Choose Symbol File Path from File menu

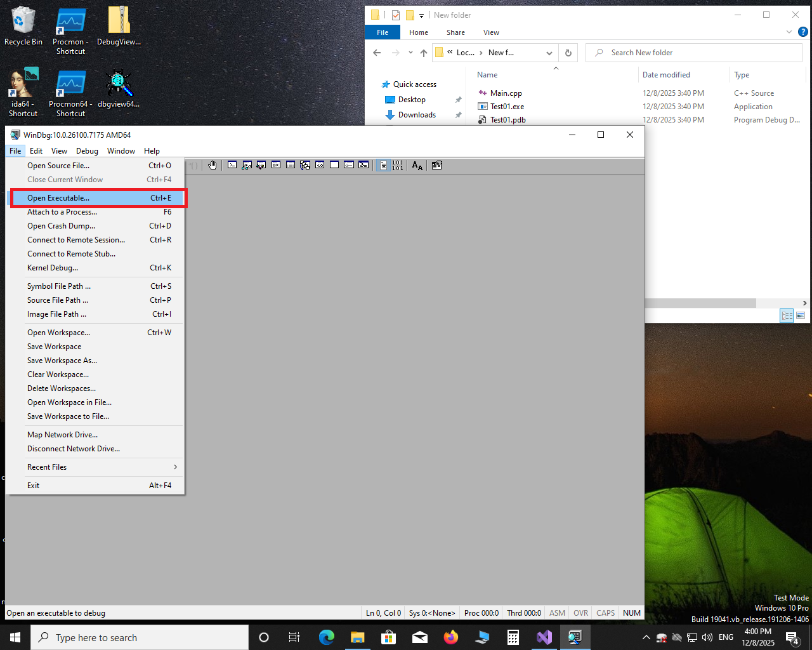click(x=58, y=286)
